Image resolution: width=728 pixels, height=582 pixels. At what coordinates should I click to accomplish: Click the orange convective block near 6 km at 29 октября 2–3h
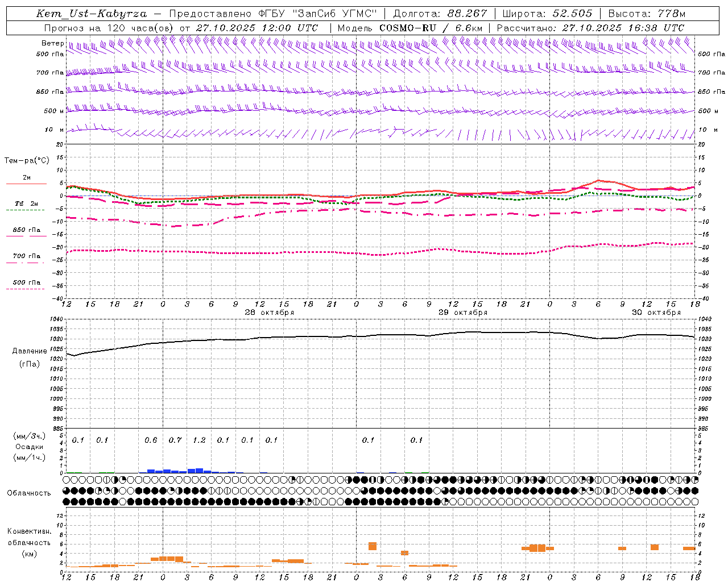tap(373, 546)
